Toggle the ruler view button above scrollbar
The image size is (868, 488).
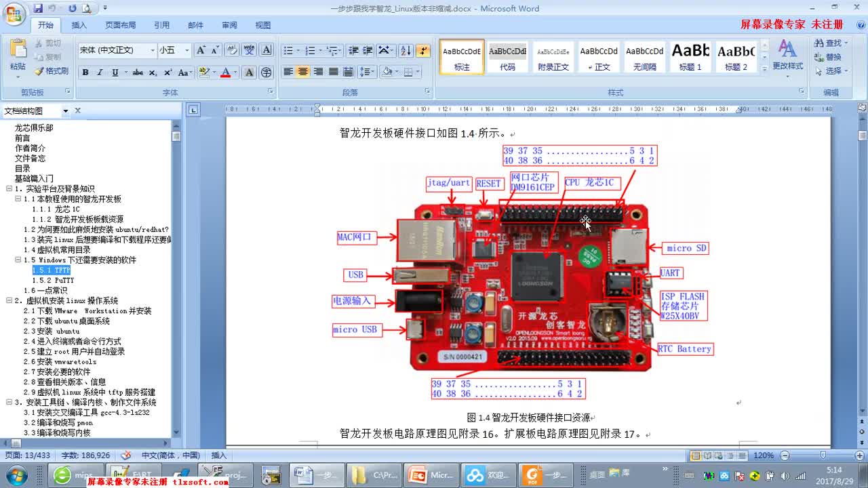[862, 107]
